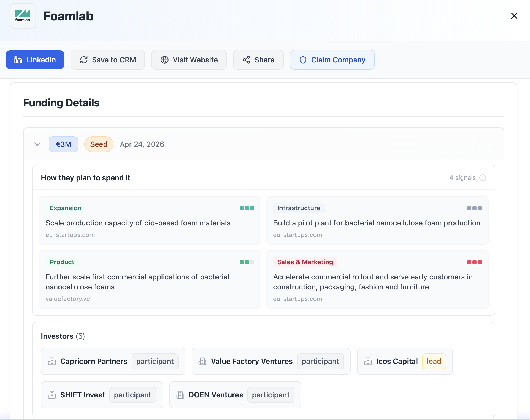The height and width of the screenshot is (420, 530).
Task: Open the Foamlab LinkedIn page
Action: (35, 60)
